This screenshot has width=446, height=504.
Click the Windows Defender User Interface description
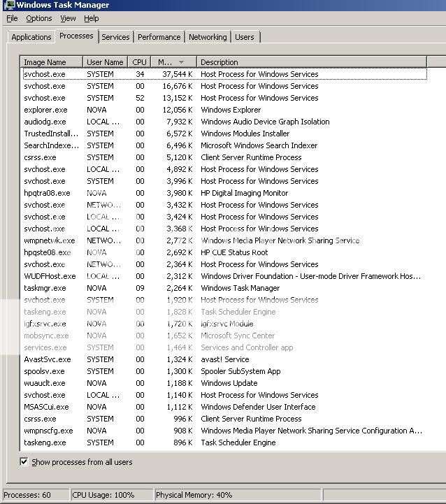258,408
